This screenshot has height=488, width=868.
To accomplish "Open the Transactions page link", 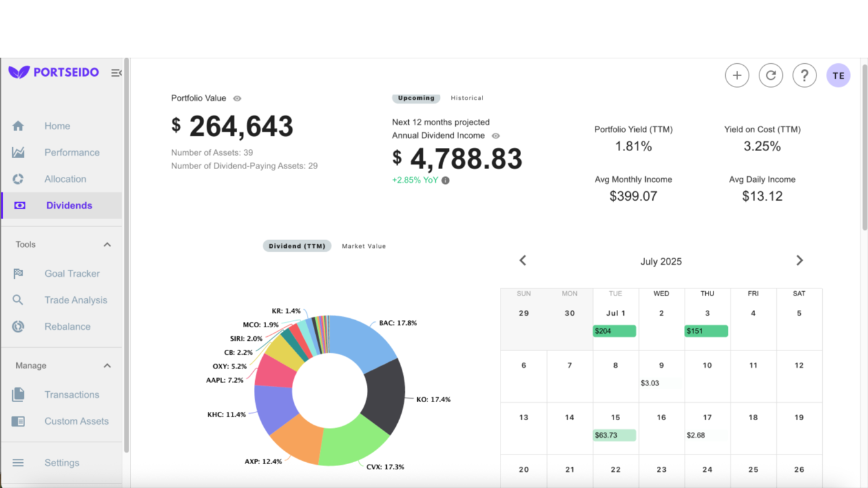I will [x=72, y=394].
